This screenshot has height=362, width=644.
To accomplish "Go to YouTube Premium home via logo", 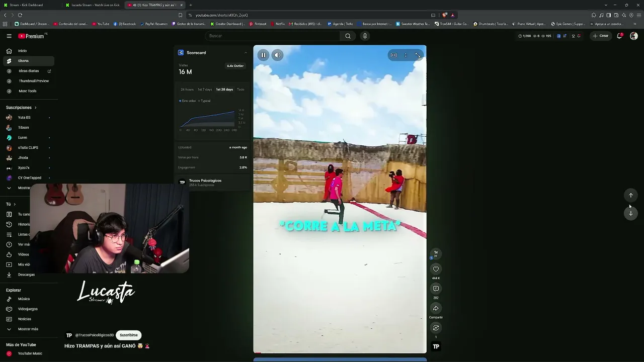I will (31, 36).
